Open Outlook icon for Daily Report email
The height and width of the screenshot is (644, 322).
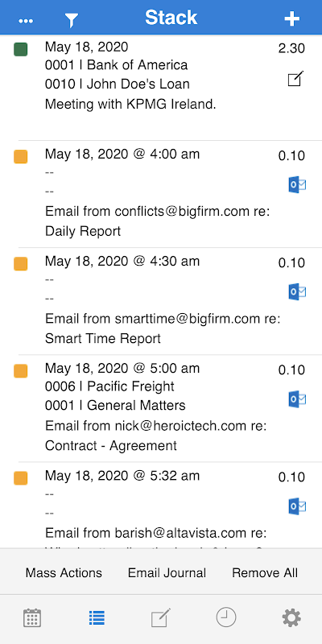click(297, 185)
